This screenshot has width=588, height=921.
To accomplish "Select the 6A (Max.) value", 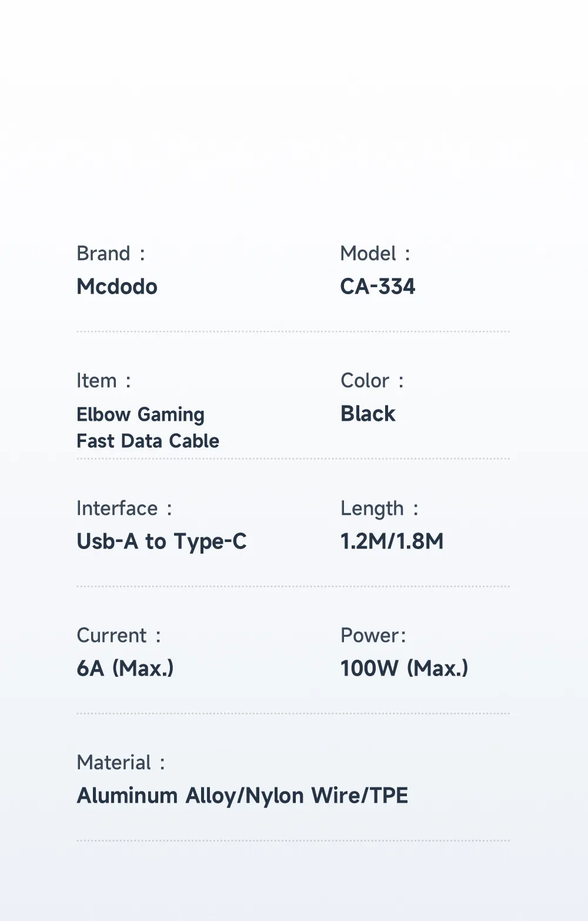I will [x=125, y=669].
